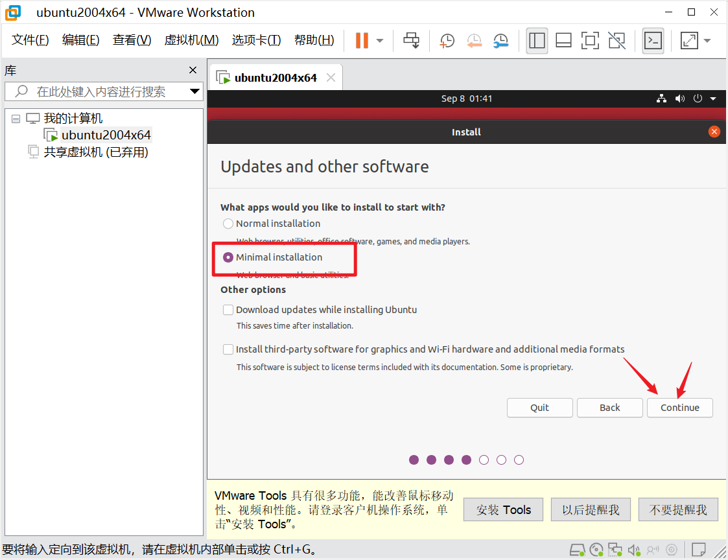
Task: Collapse the 我的计算机 tree node
Action: click(x=16, y=119)
